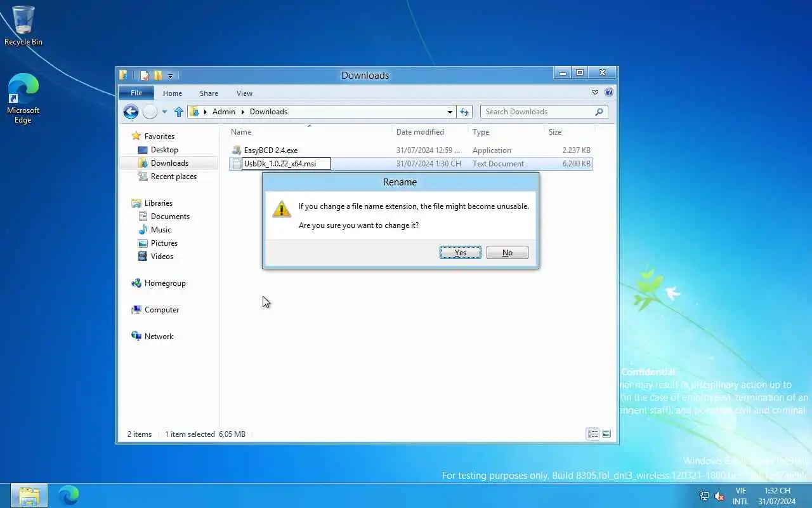This screenshot has height=508, width=812.
Task: Open the network status tray icon
Action: coord(704,496)
